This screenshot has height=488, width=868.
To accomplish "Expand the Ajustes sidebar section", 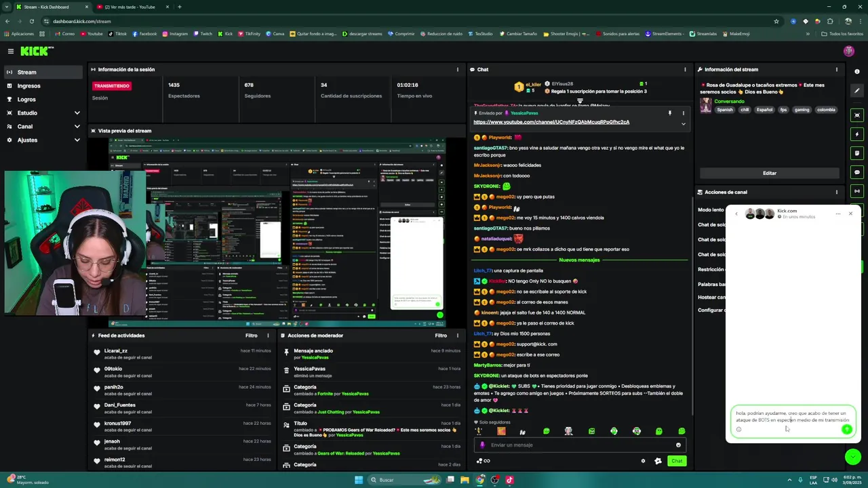I will tap(43, 140).
